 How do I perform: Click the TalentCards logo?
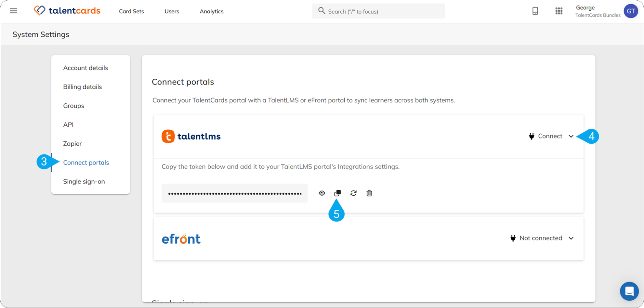pyautogui.click(x=67, y=11)
